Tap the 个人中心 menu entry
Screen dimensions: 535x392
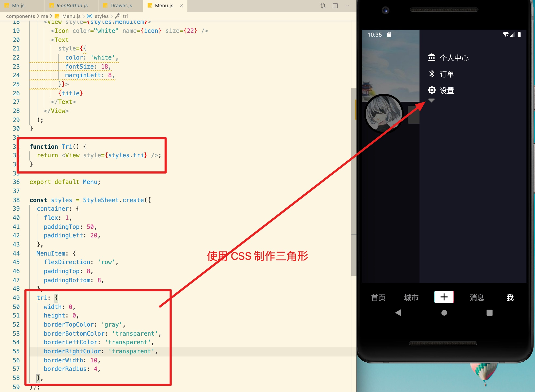pyautogui.click(x=448, y=58)
